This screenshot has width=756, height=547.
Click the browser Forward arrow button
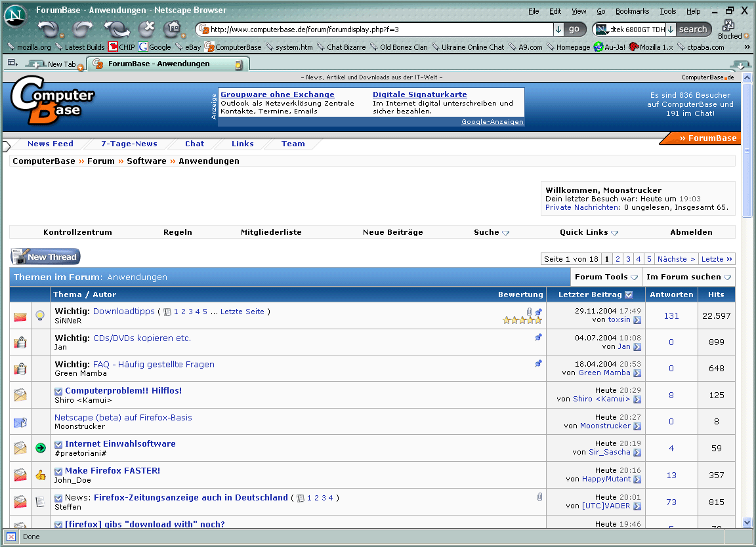point(82,30)
